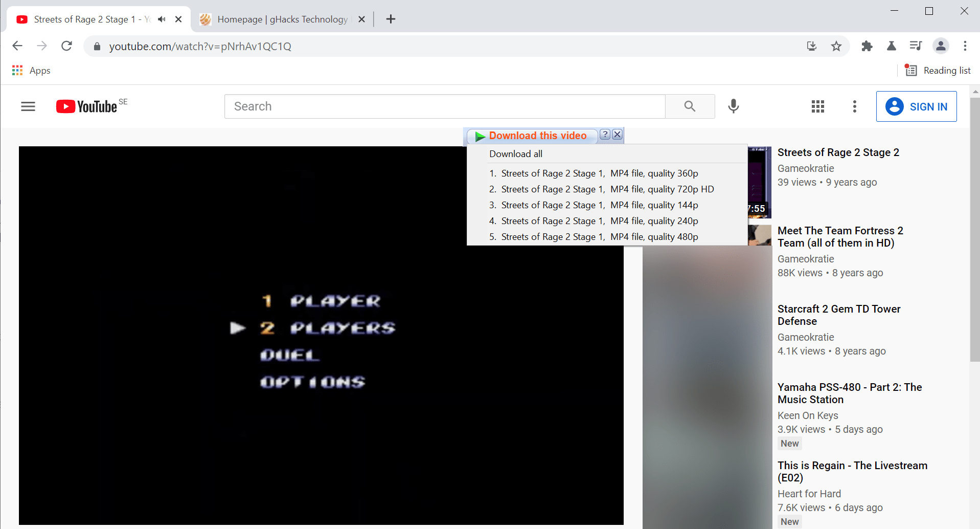The width and height of the screenshot is (980, 529).
Task: Click the page vertical scrollbar
Action: [975, 230]
